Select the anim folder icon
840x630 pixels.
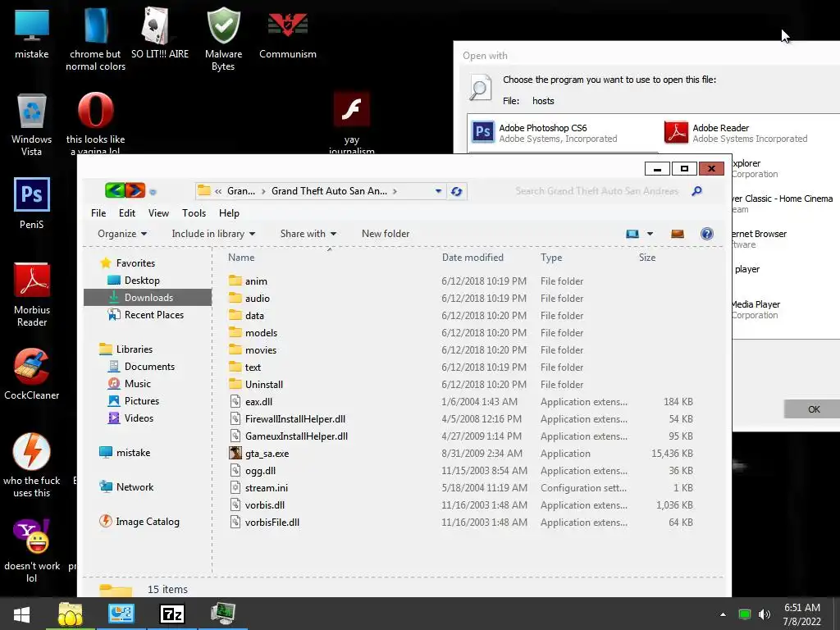pyautogui.click(x=235, y=281)
